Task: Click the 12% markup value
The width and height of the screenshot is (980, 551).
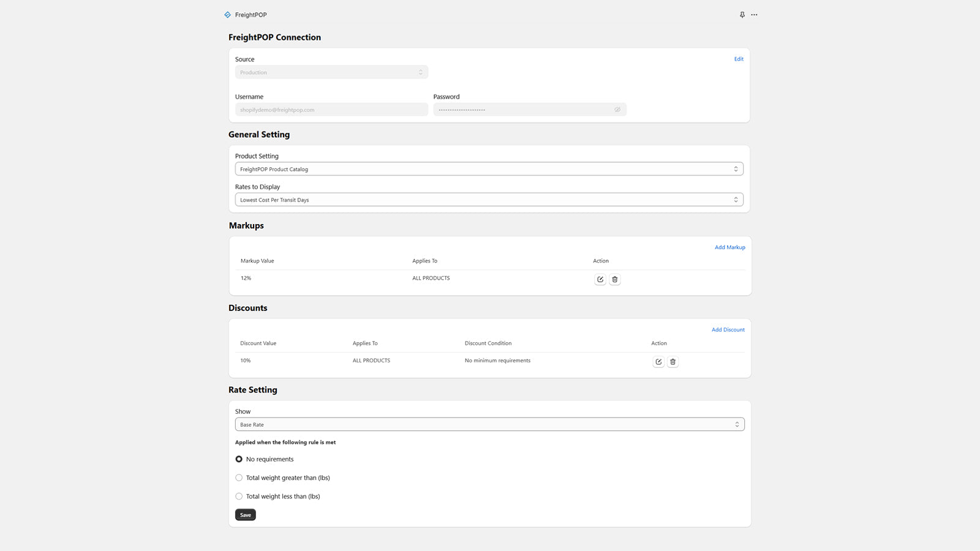Action: (246, 278)
